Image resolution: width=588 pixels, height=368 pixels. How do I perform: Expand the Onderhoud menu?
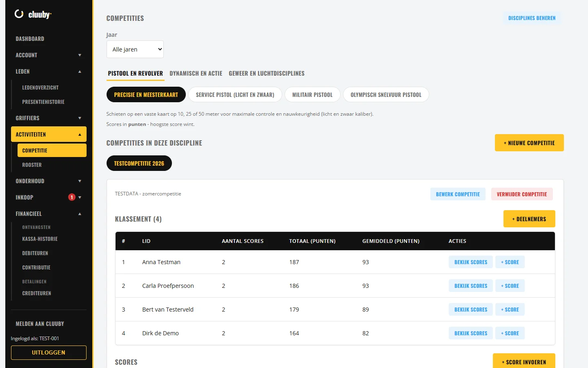coord(49,181)
